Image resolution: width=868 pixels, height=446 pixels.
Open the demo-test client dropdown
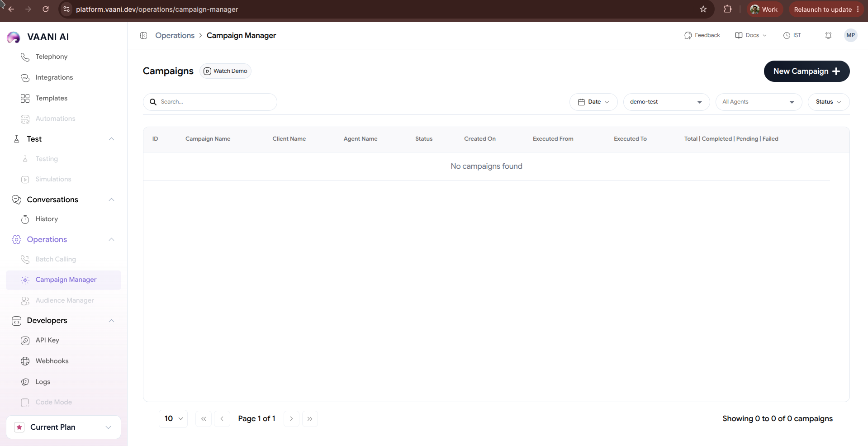(666, 102)
